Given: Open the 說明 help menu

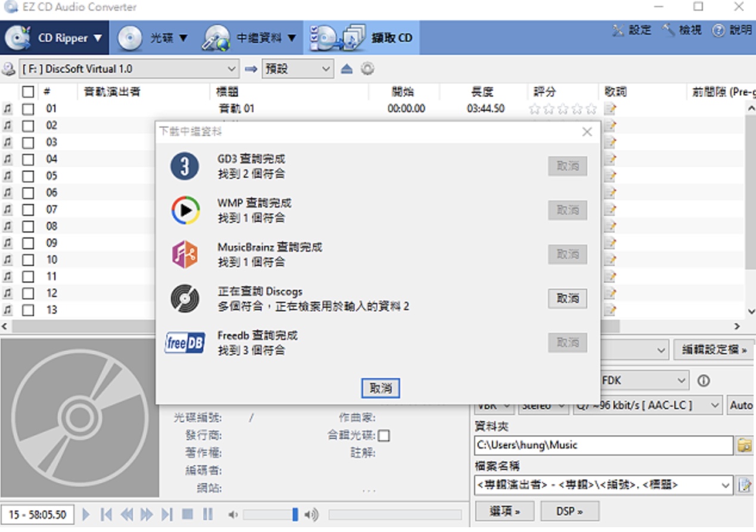Looking at the screenshot, I should [x=733, y=30].
